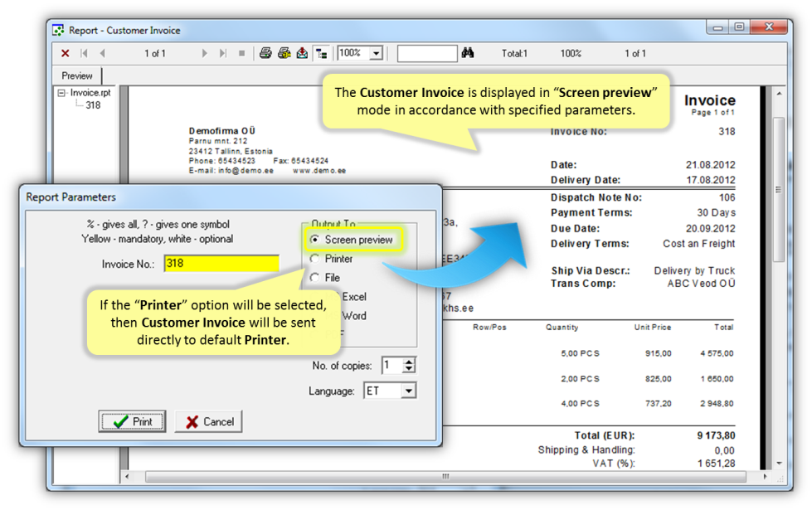Click the red X close-preview icon in toolbar
The width and height of the screenshot is (812, 510).
click(x=66, y=53)
